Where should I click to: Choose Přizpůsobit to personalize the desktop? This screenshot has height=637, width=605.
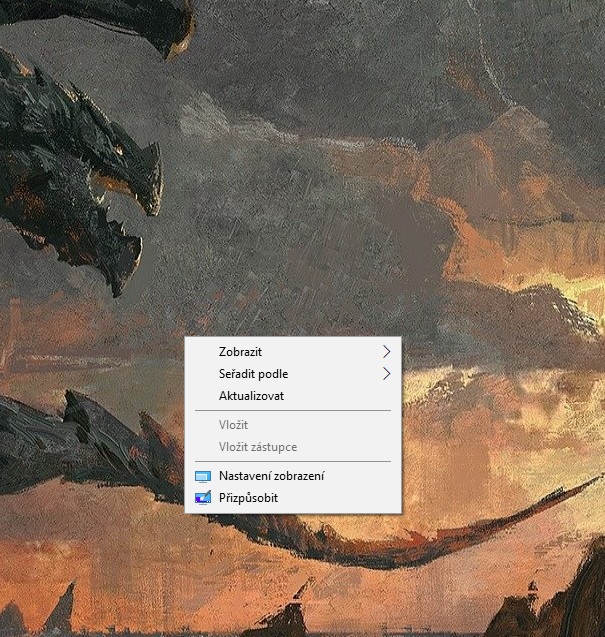pos(293,498)
